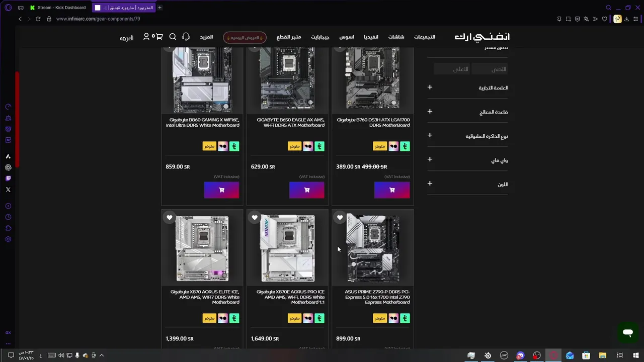Open File Explorer from taskbar
644x362 pixels.
click(x=603, y=355)
